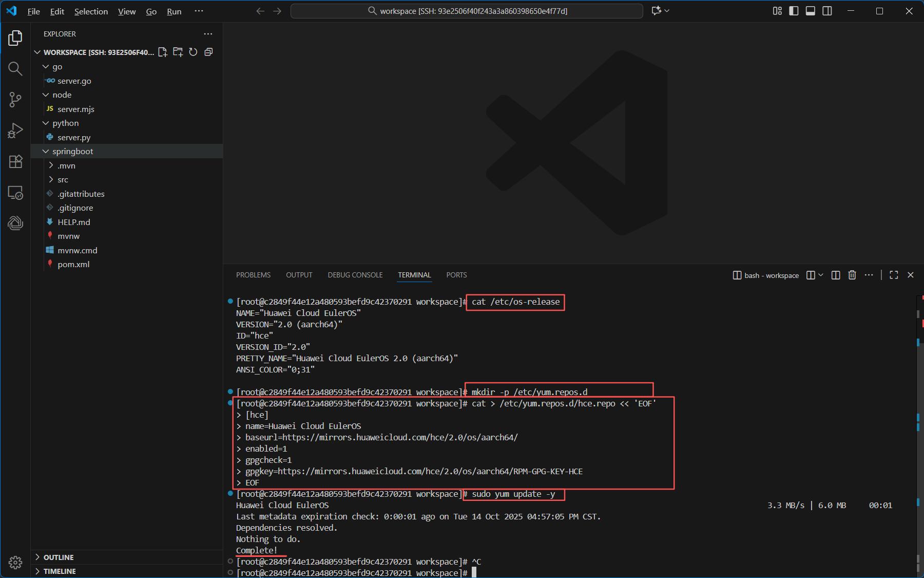Open Run and Debug view
The height and width of the screenshot is (578, 924).
[15, 130]
